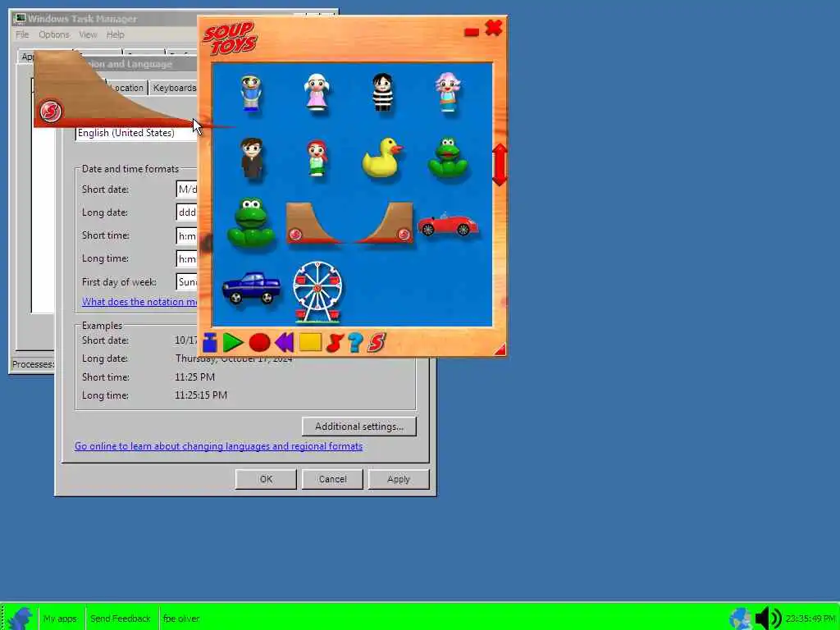Open help with the blue question mark
840x630 pixels.
point(355,342)
